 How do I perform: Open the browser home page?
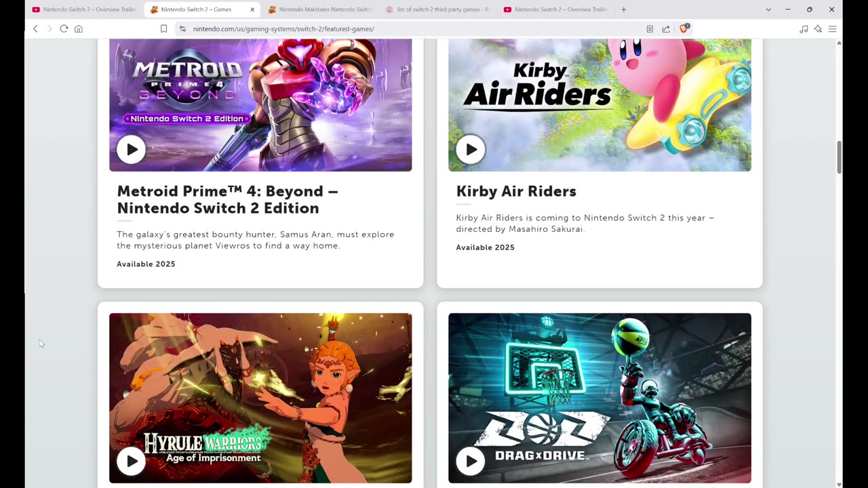coord(79,28)
